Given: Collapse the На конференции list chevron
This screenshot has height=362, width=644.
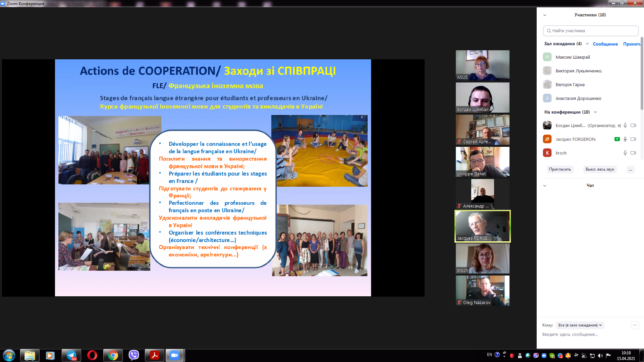Looking at the screenshot, I should coord(595,112).
